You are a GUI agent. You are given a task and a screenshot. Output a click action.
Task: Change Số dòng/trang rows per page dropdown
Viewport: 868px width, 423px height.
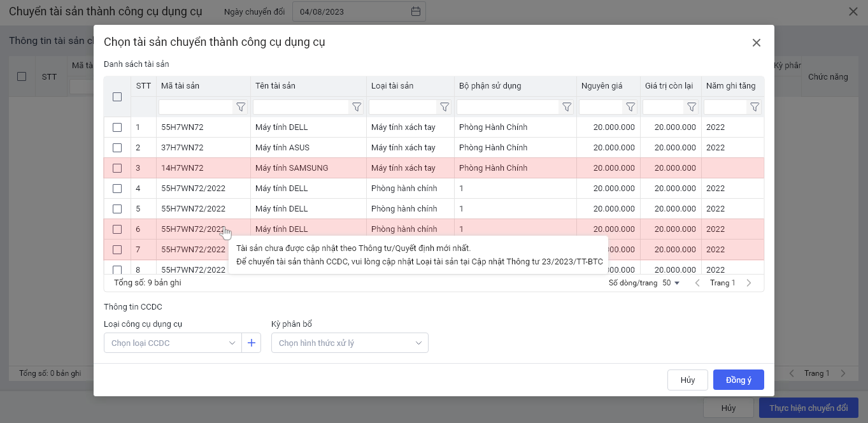pos(671,283)
